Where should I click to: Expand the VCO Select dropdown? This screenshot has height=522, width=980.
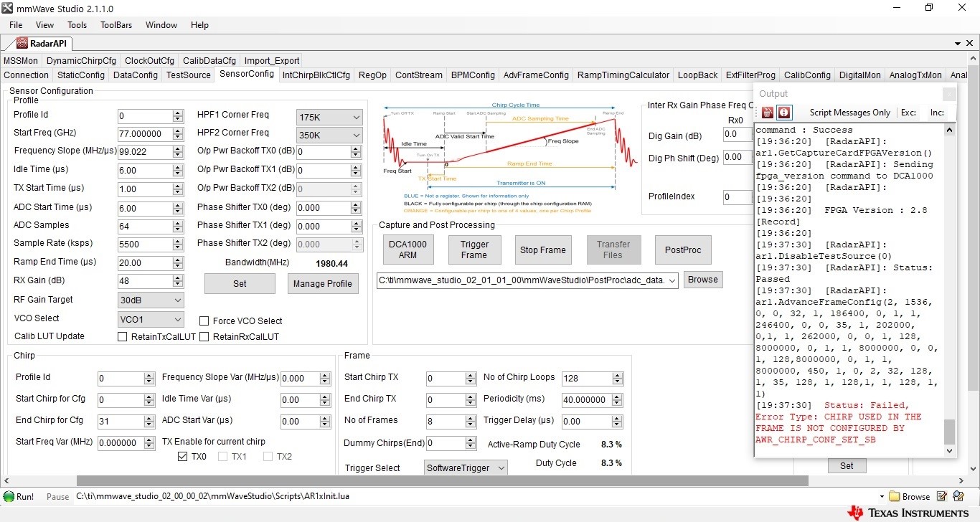(151, 319)
